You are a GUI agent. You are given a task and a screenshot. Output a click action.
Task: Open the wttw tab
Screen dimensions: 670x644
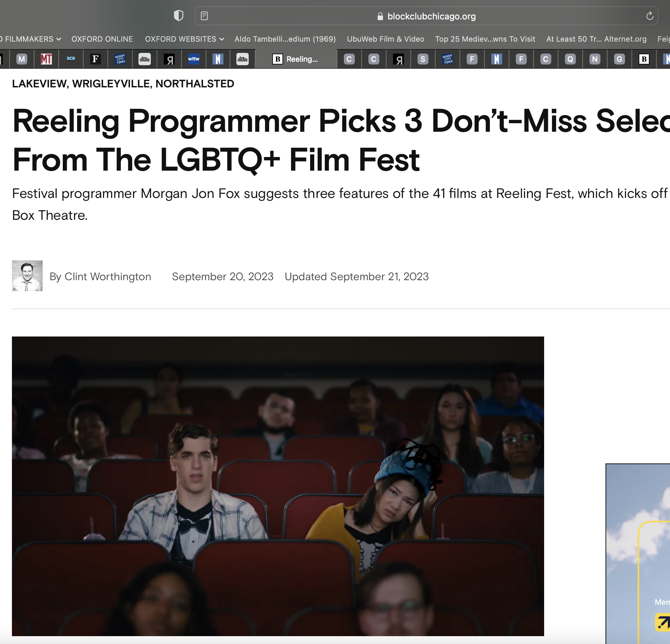click(193, 59)
